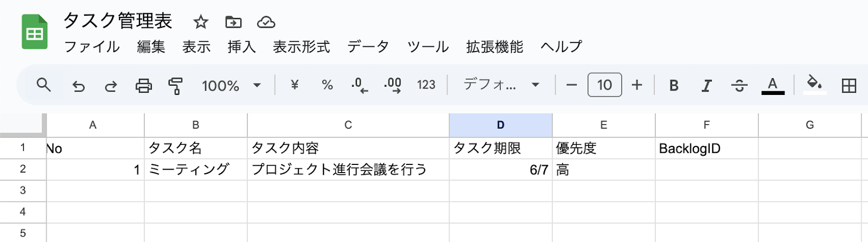
Task: Open the 123 number format menu
Action: tap(426, 85)
